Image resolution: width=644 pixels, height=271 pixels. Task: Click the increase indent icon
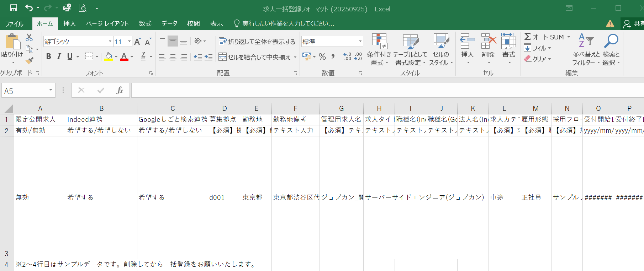[208, 57]
